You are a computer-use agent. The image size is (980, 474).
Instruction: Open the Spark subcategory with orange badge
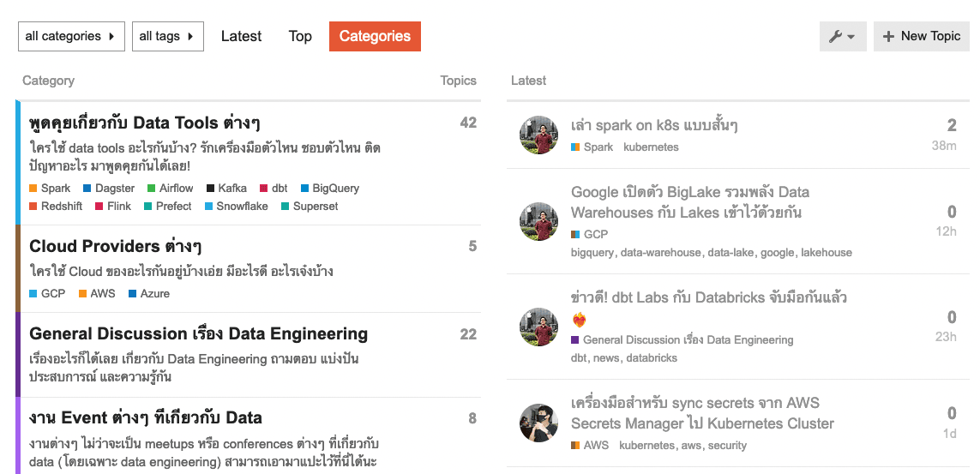pos(55,188)
